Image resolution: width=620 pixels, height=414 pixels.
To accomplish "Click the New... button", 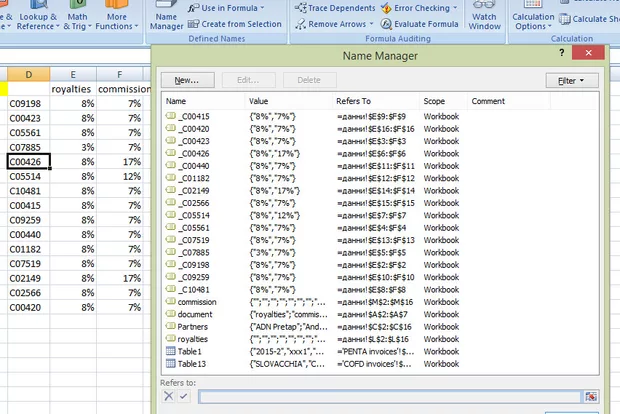I will point(186,80).
